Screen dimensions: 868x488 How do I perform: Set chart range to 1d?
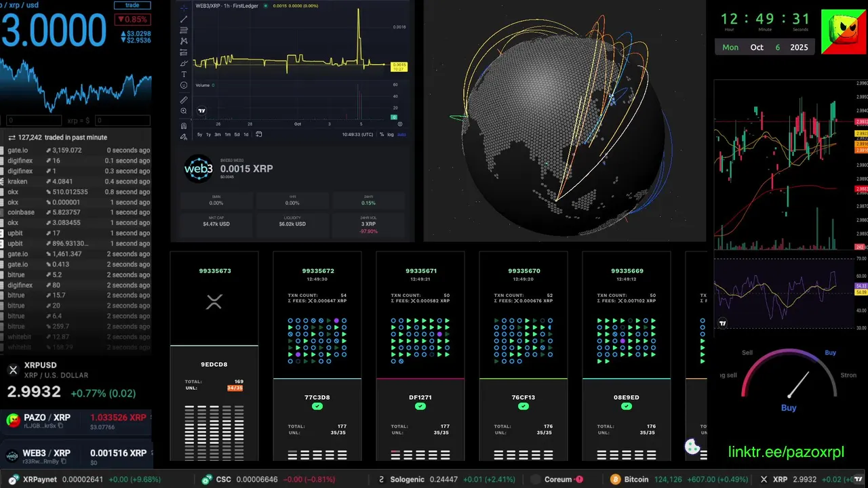(245, 134)
